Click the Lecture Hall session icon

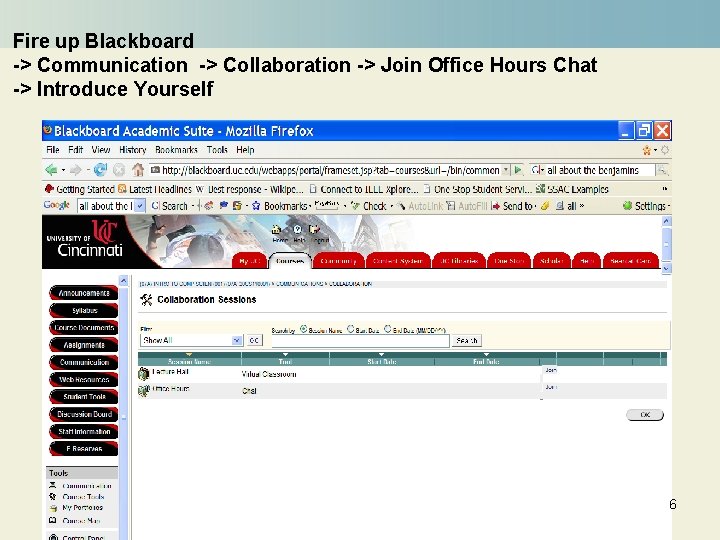pos(144,374)
